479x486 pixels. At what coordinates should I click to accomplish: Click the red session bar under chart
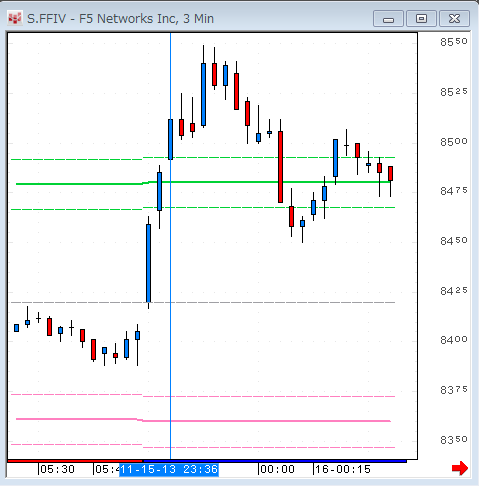75,461
